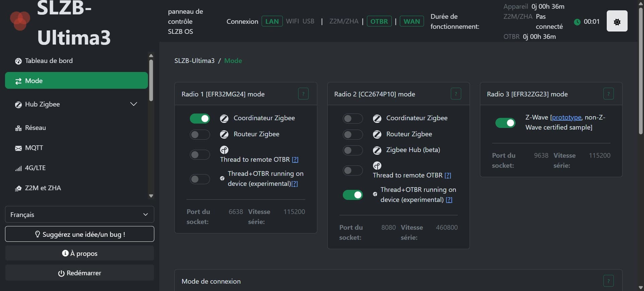Click Zigbee icon beside Zigbee Hub (beta)

tap(377, 150)
